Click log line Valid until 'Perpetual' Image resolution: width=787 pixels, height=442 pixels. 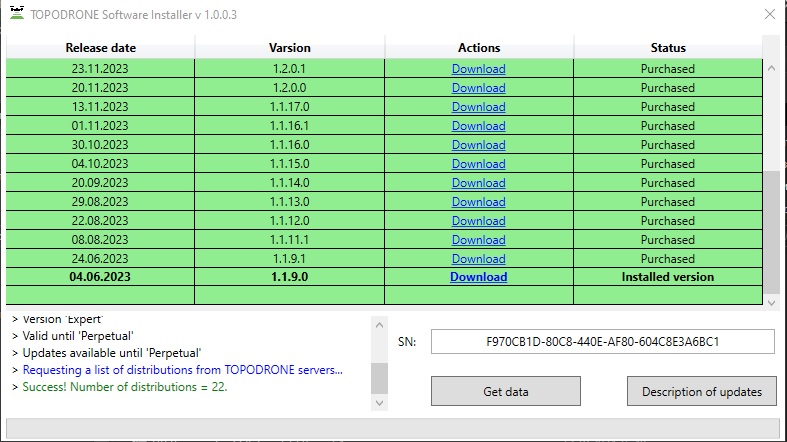78,336
